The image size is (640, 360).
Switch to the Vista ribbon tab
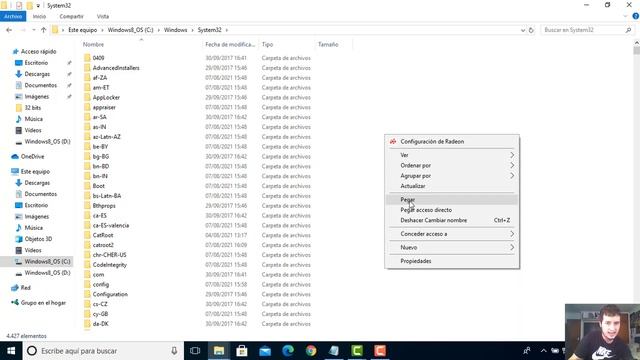pos(103,16)
